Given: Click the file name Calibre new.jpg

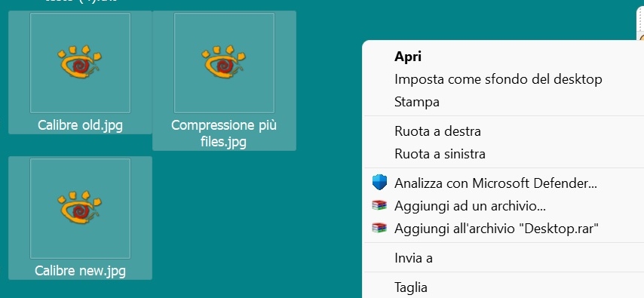Looking at the screenshot, I should click(80, 270).
